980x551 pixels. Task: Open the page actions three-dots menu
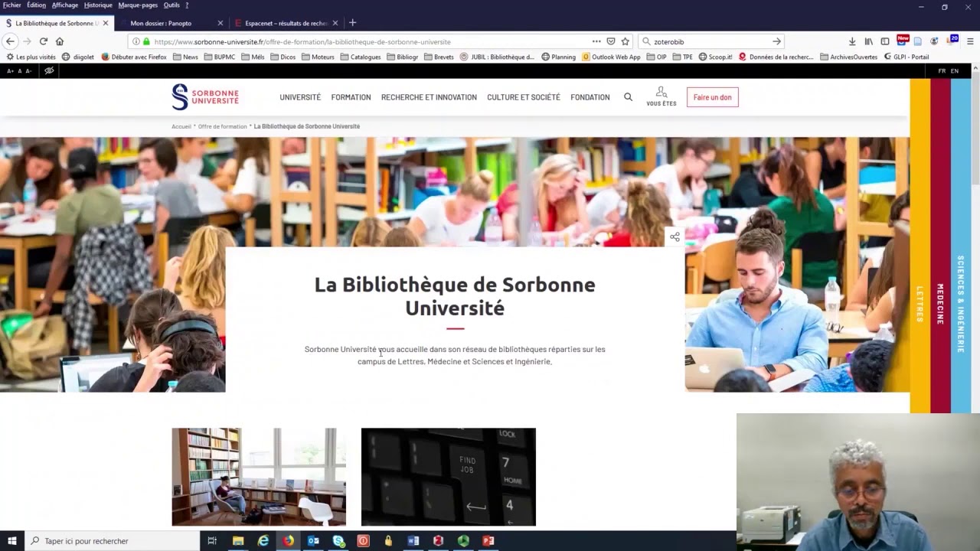click(x=596, y=41)
